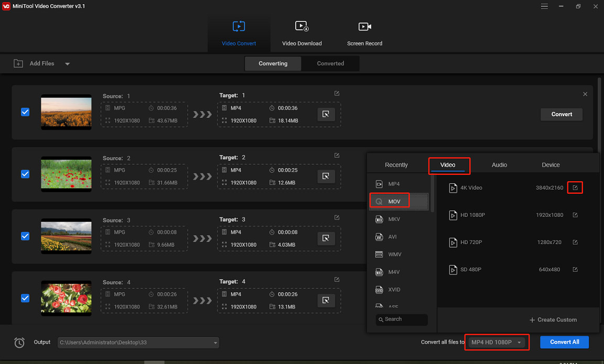Click the format Search field
Screen dimensions: 604x364
pyautogui.click(x=402, y=319)
